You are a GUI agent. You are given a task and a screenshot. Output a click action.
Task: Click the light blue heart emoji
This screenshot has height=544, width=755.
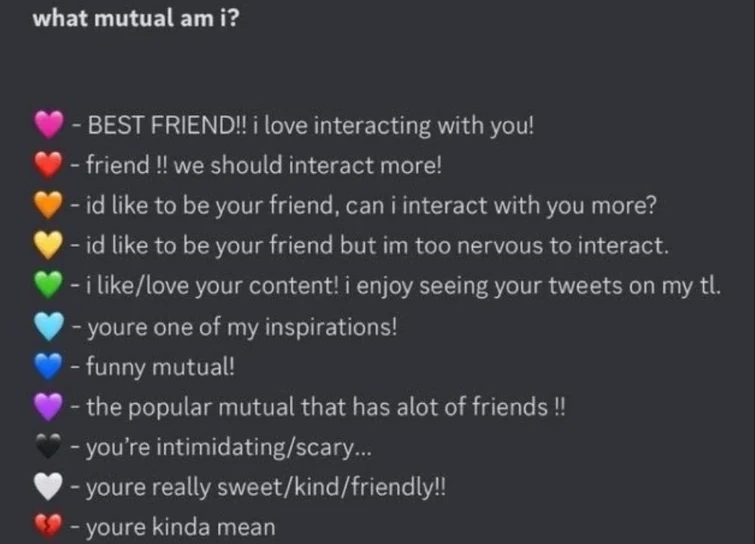tap(49, 326)
